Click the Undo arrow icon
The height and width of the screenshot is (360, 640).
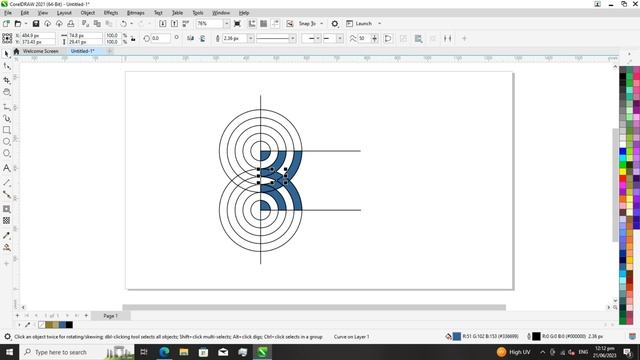click(123, 24)
